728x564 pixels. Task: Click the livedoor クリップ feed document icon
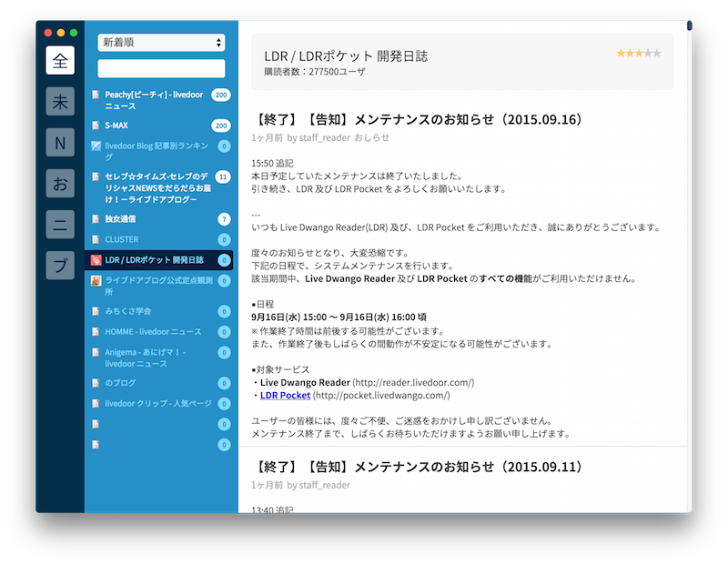[x=96, y=403]
